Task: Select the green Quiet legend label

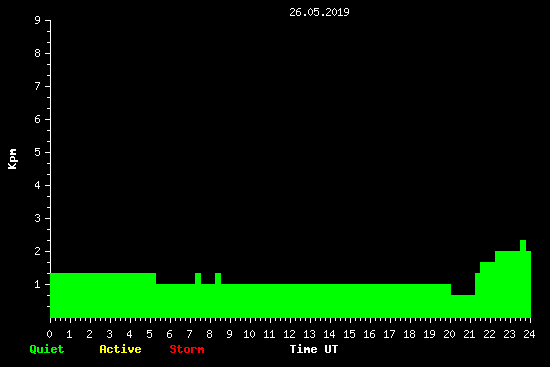Action: pos(47,349)
